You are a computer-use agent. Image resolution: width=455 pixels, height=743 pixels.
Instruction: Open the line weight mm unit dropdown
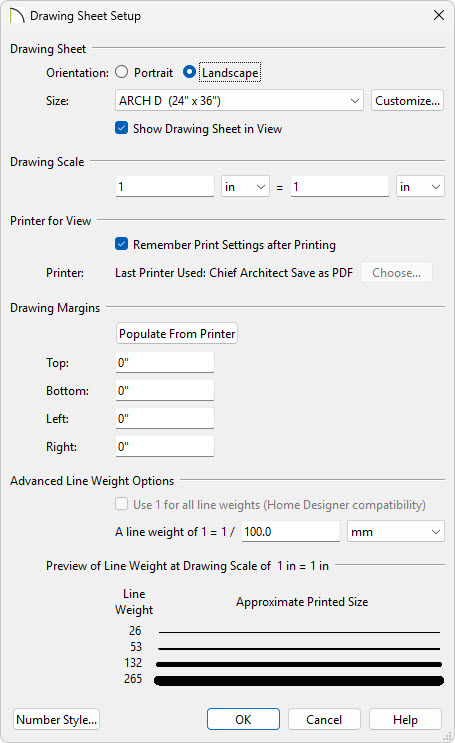click(396, 532)
